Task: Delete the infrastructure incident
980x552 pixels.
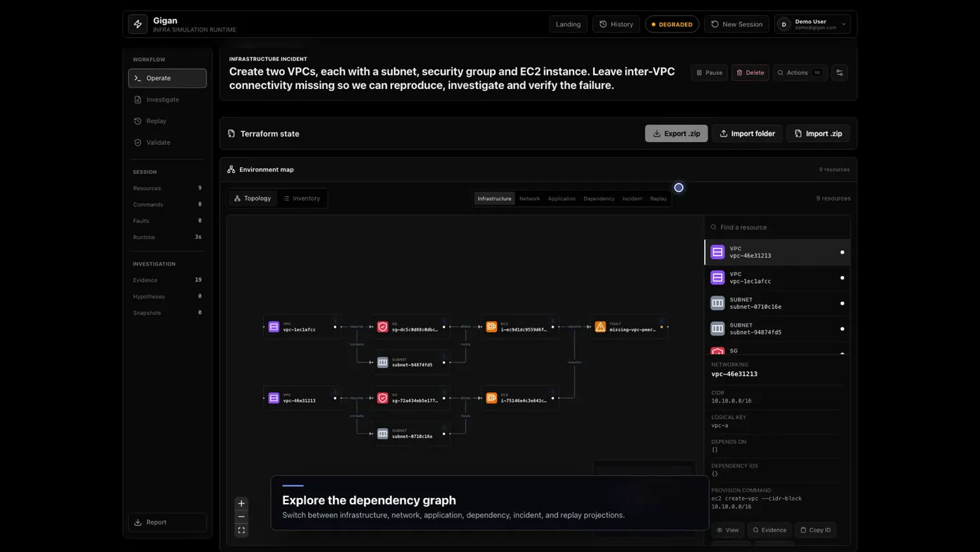Action: point(750,73)
